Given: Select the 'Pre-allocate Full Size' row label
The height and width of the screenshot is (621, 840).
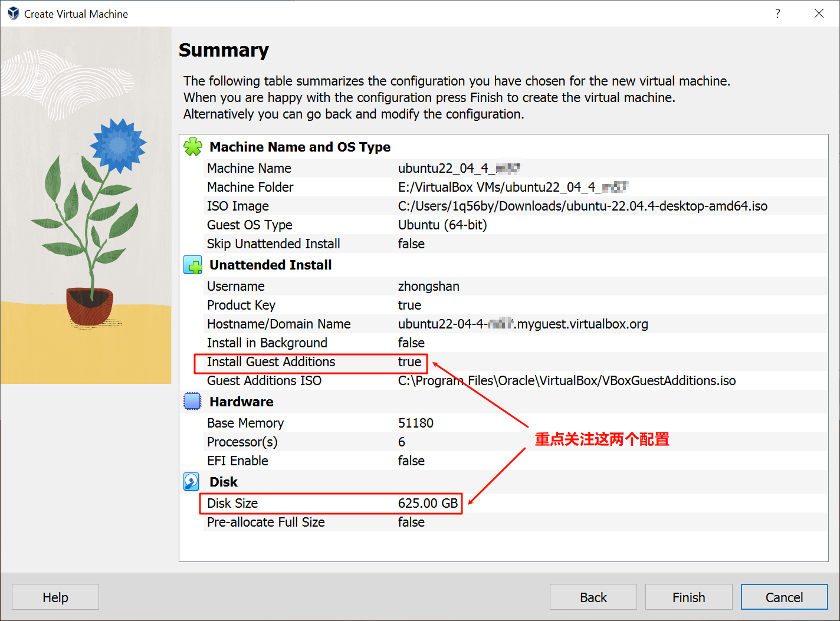Looking at the screenshot, I should 266,522.
